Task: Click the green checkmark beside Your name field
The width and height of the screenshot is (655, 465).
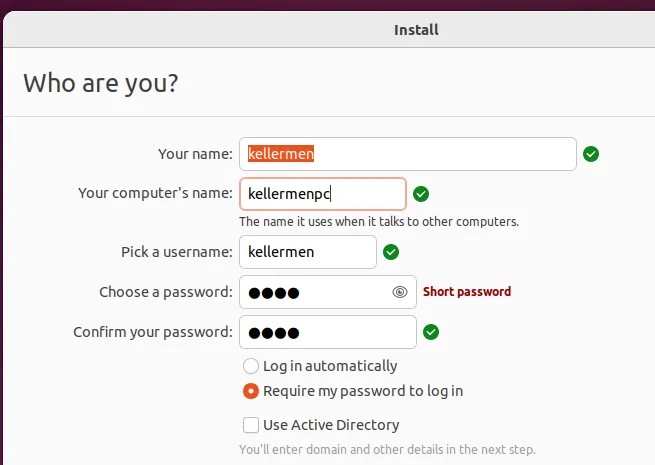Action: (x=591, y=154)
